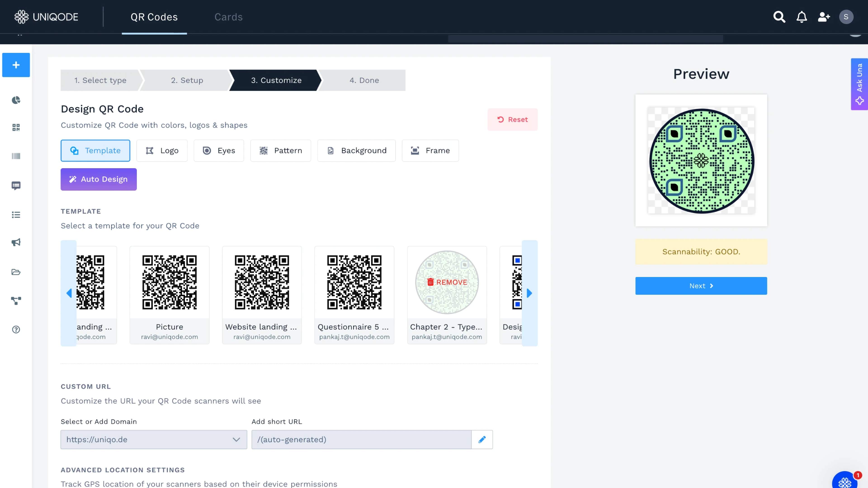The width and height of the screenshot is (868, 488).
Task: Open the Background design tab
Action: pos(356,150)
